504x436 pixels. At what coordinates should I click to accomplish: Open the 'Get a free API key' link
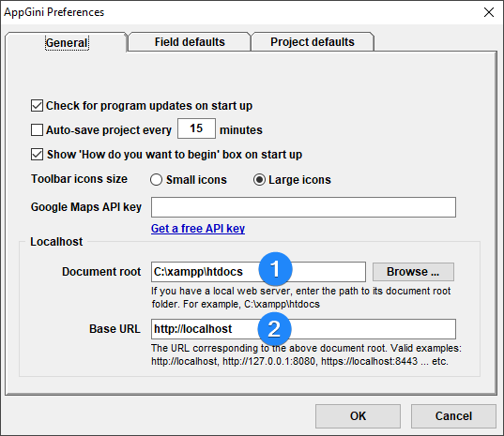point(198,229)
